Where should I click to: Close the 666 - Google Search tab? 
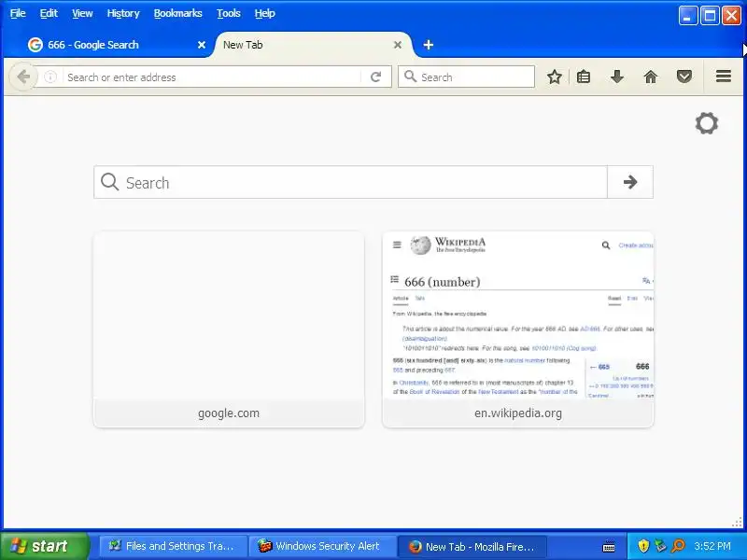coord(202,45)
